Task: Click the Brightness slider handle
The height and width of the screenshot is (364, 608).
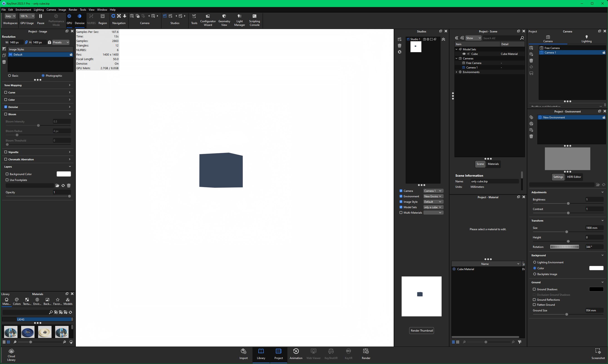Action: 568,204
